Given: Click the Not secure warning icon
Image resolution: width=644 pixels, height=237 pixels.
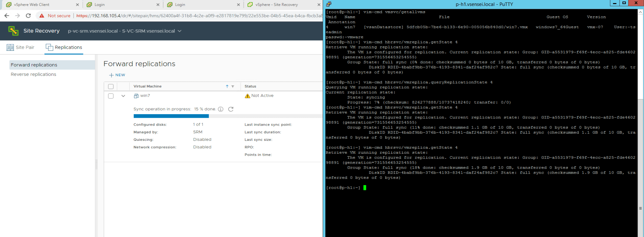Looking at the screenshot, I should coord(42,16).
